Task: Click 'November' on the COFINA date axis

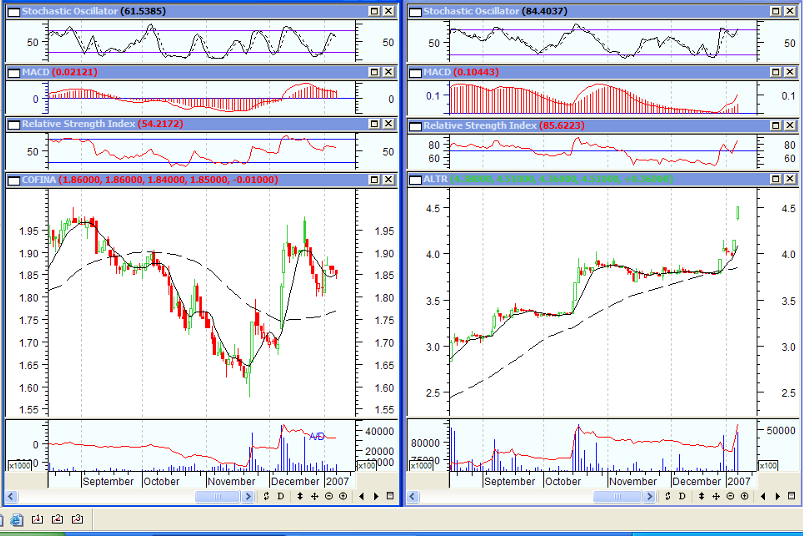Action: click(231, 481)
